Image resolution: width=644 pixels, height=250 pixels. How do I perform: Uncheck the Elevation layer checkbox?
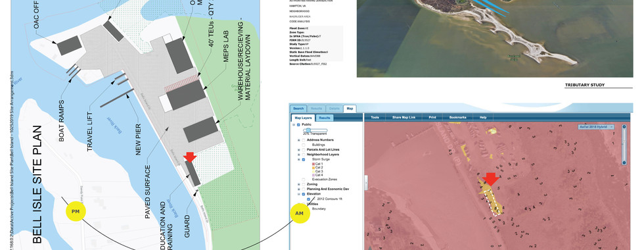(304, 194)
